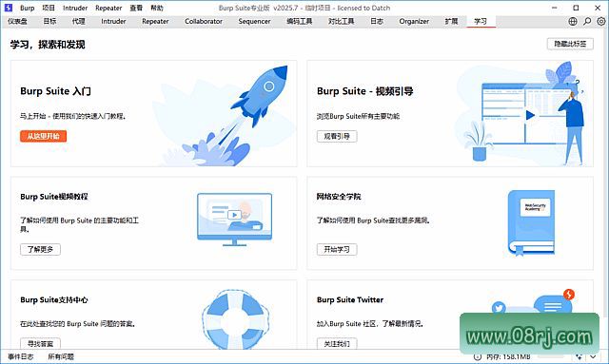This screenshot has width=609, height=364.
Task: Switch to the 扩展 tab
Action: 451,21
